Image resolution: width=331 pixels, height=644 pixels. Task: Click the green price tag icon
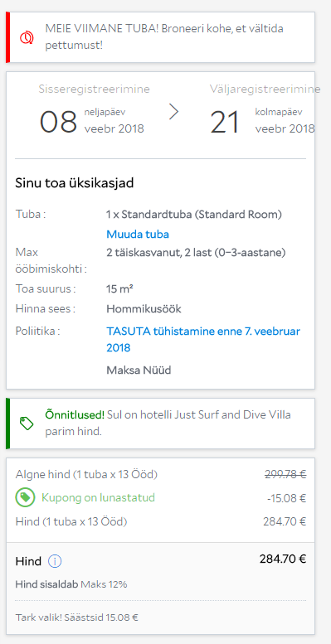click(27, 423)
